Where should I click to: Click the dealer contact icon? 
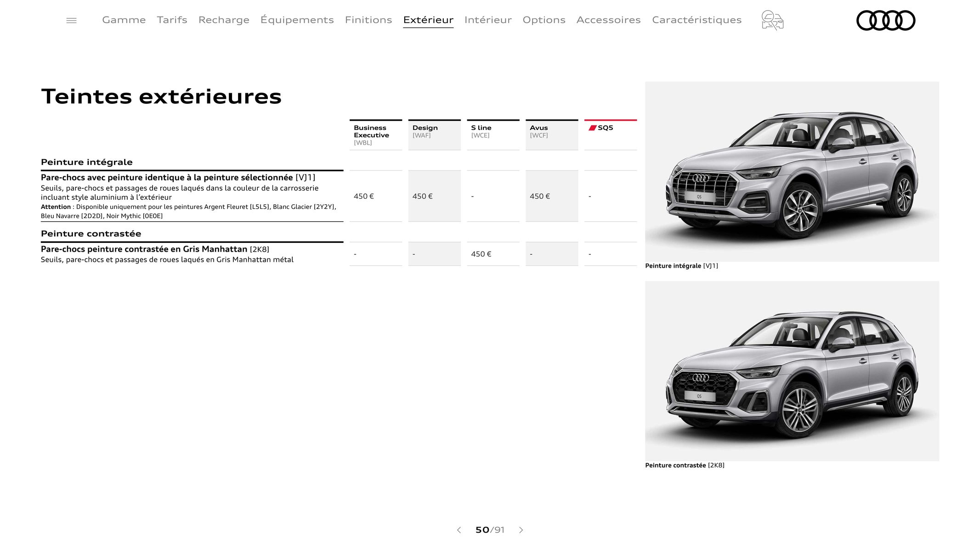tap(772, 21)
